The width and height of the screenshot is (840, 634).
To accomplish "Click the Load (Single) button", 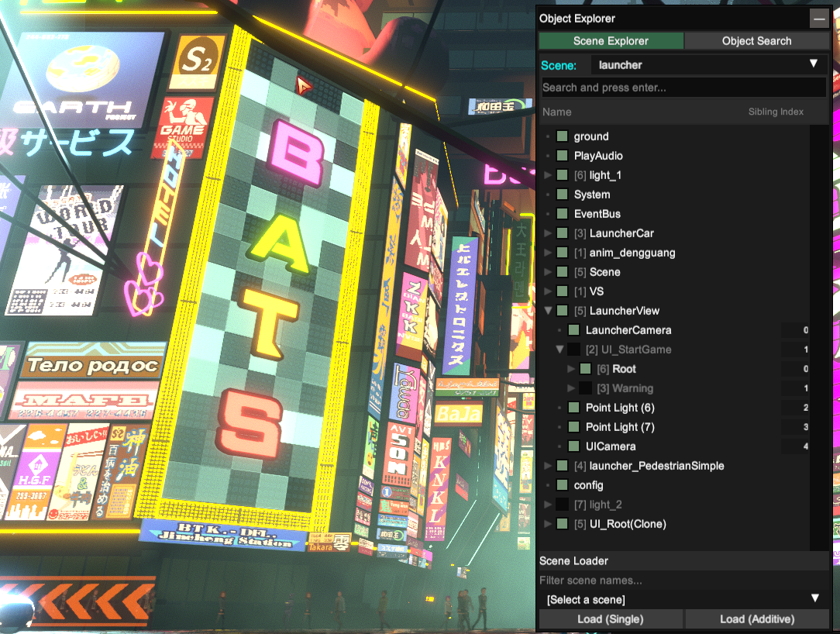I will (611, 619).
